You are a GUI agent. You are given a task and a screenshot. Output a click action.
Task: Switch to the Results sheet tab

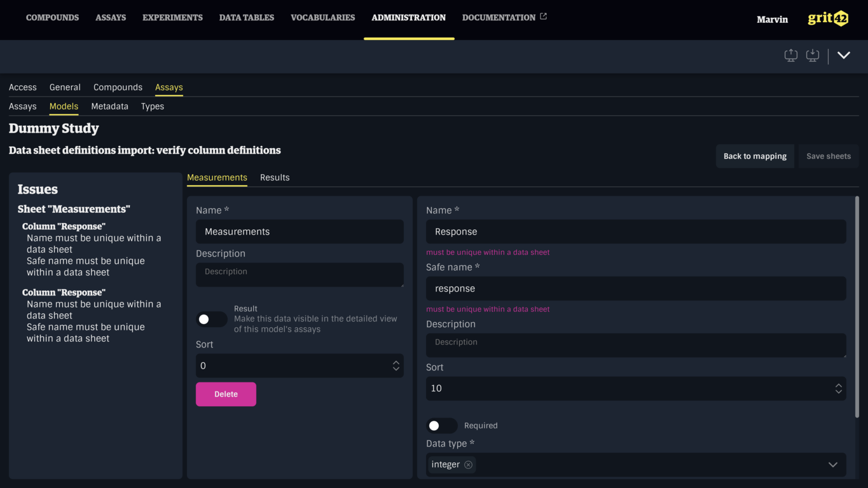click(x=275, y=177)
